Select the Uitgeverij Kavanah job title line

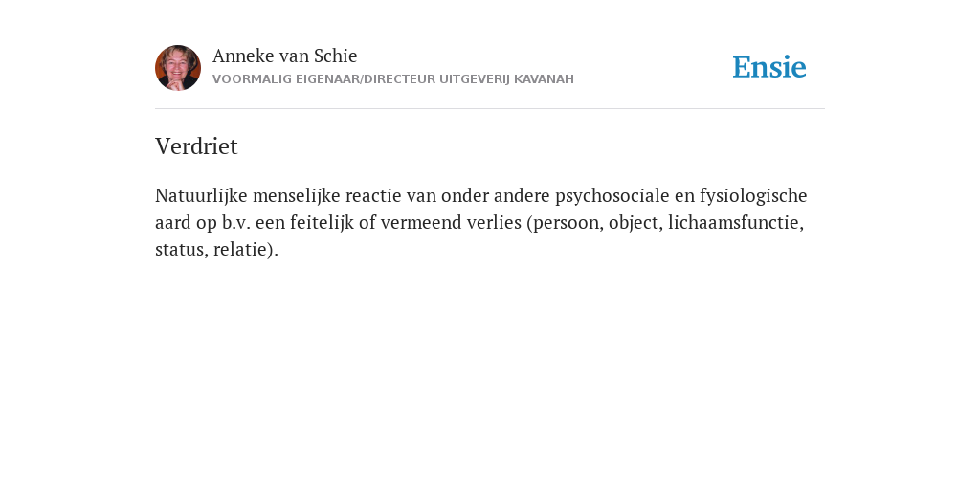click(x=393, y=79)
